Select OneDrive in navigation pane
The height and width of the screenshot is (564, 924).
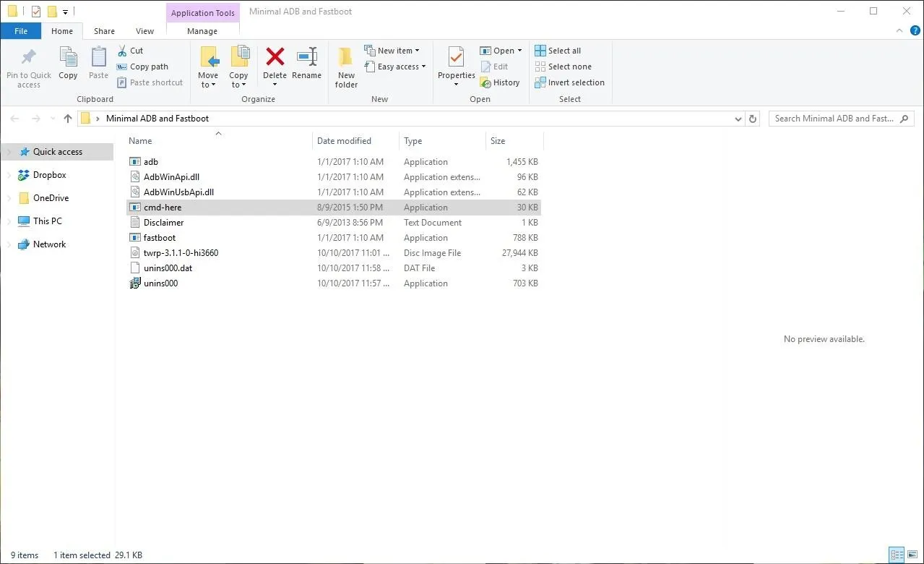(x=51, y=198)
